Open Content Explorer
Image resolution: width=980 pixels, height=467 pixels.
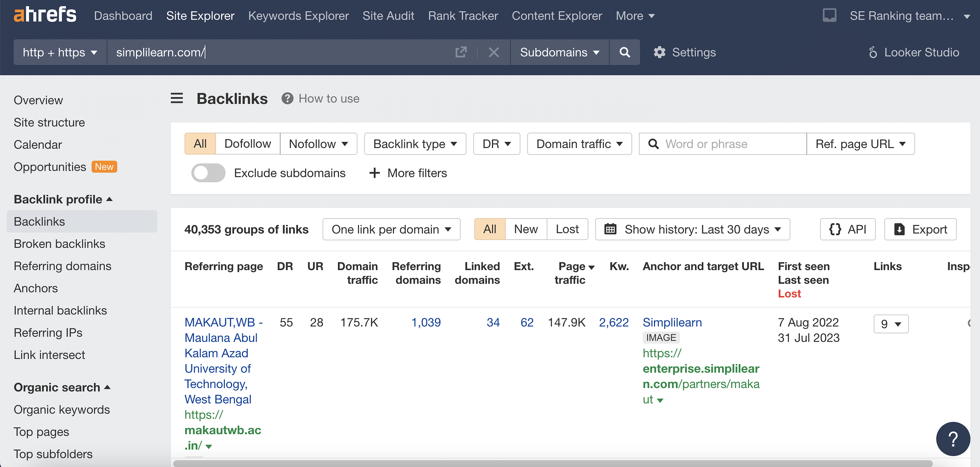(x=557, y=16)
